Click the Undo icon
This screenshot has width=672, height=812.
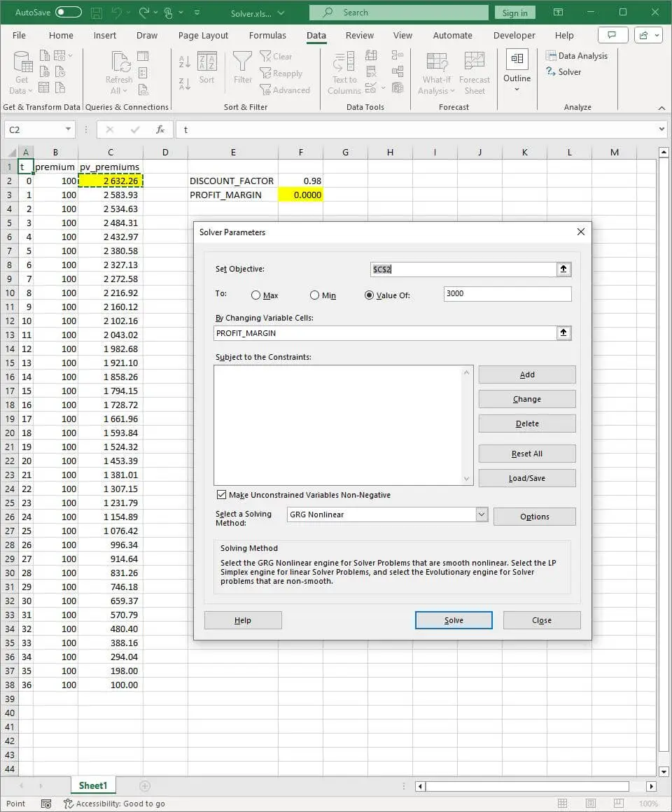pyautogui.click(x=117, y=13)
